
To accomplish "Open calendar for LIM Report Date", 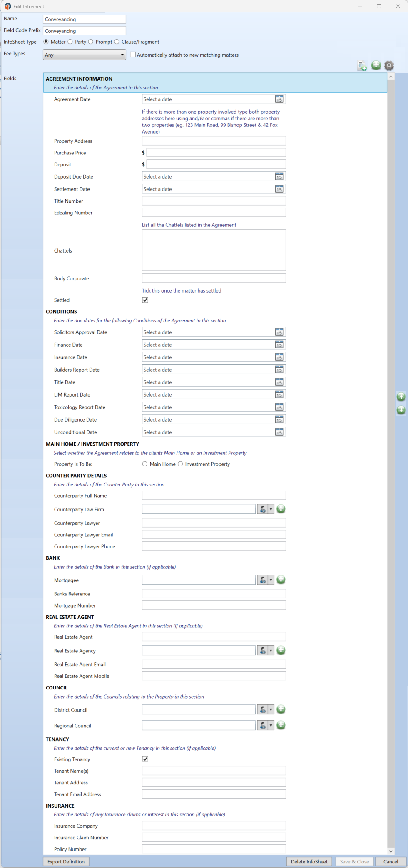I will 279,394.
